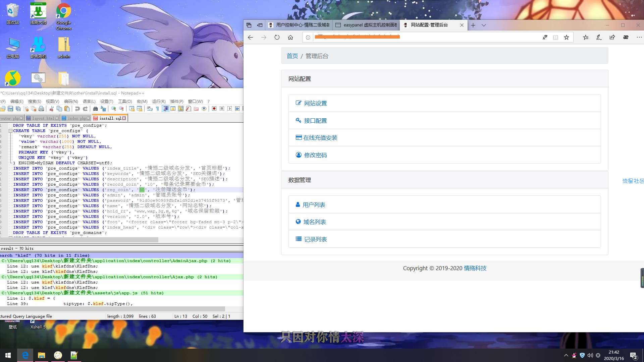The height and width of the screenshot is (362, 644).
Task: Stop macro recording in Notepad++
Action: 222,109
